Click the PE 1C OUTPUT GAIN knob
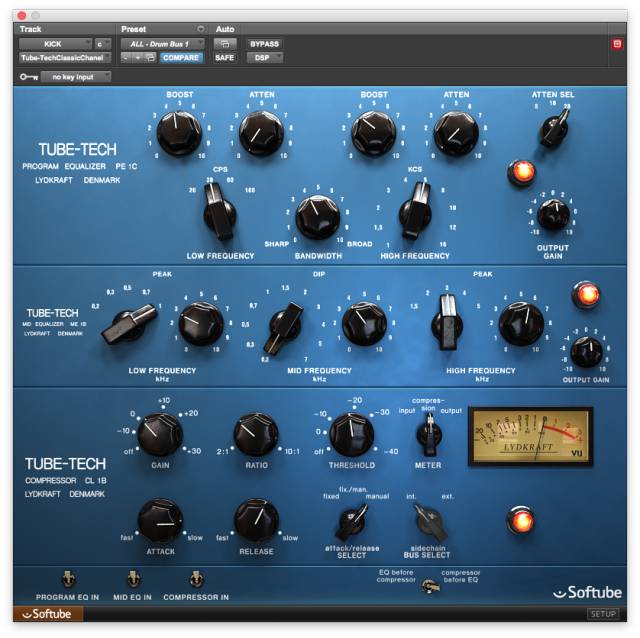 [553, 214]
